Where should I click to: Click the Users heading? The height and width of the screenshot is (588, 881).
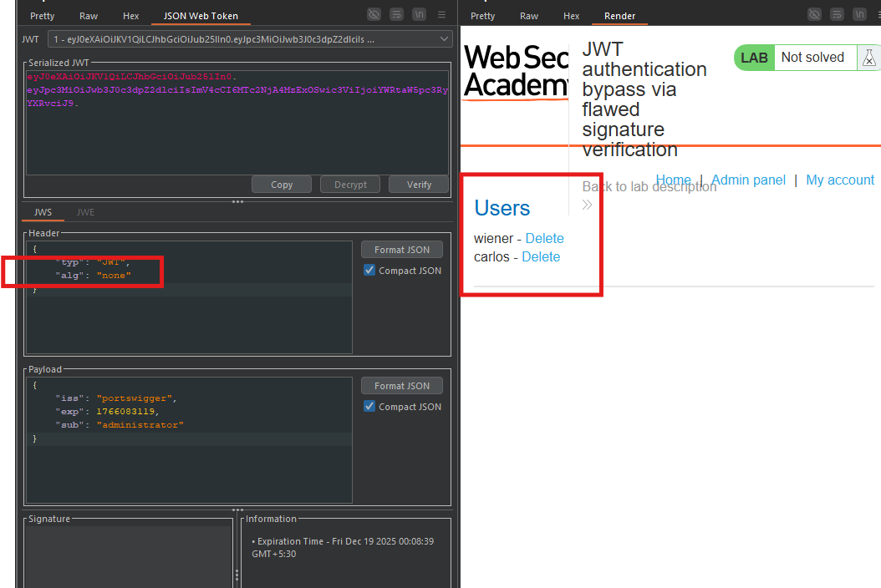tap(502, 208)
